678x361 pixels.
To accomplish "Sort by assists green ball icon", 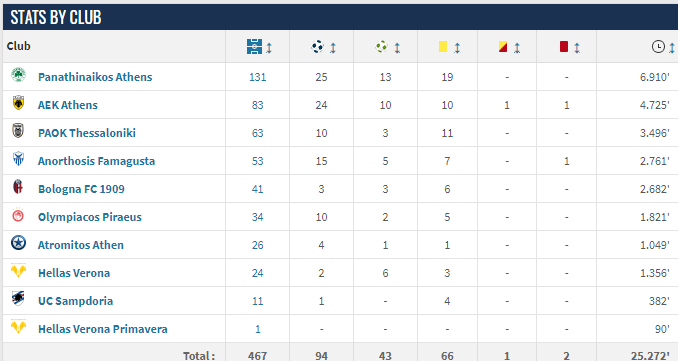I will 381,46.
